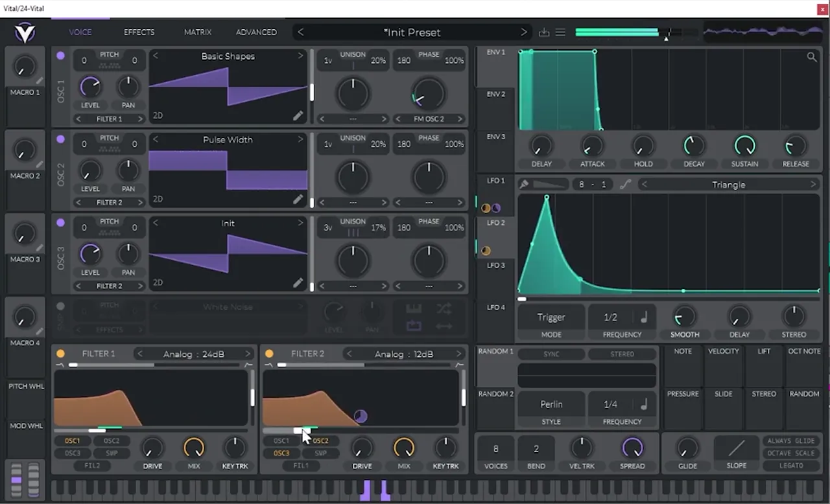
Task: Toggle Filter 1 on/off button
Action: click(60, 354)
